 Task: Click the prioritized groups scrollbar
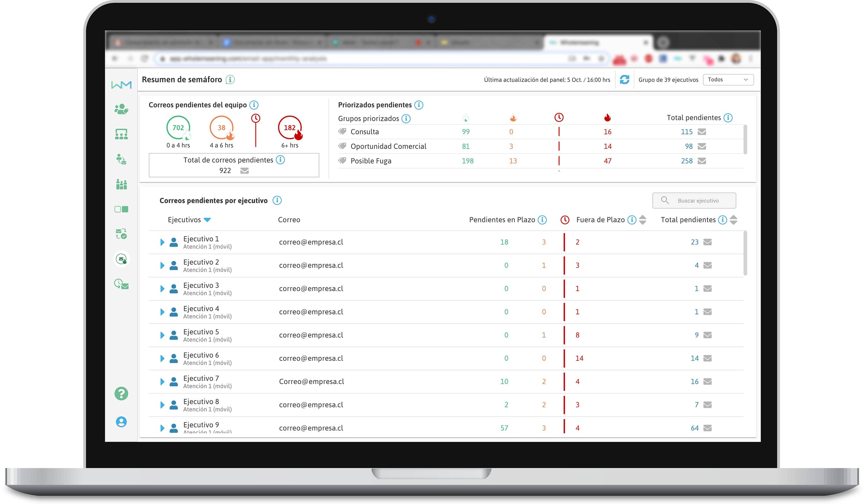pos(745,139)
